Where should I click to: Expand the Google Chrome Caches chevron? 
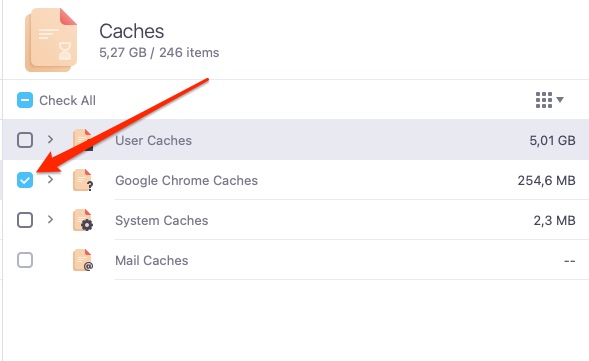coord(50,180)
